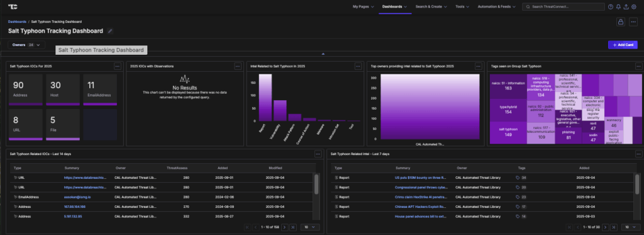Open menu of Top owners providing intel card
Image resolution: width=644 pixels, height=235 pixels.
[478, 66]
